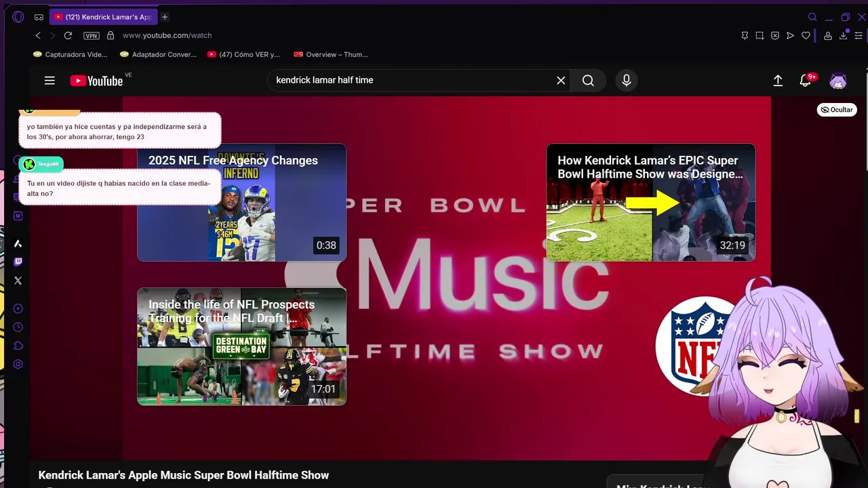
Task: Clear the search query with X
Action: [x=561, y=80]
